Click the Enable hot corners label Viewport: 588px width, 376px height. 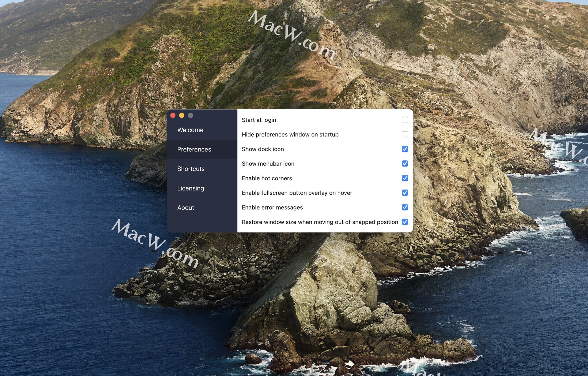coord(267,178)
